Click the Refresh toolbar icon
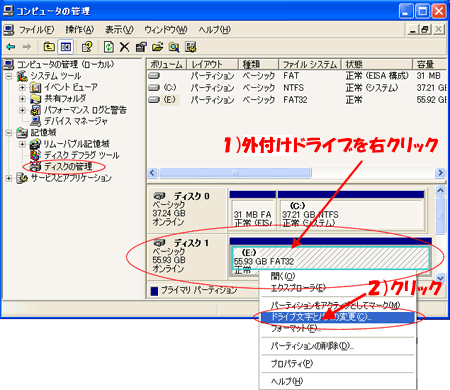450x390 pixels. pyautogui.click(x=109, y=47)
